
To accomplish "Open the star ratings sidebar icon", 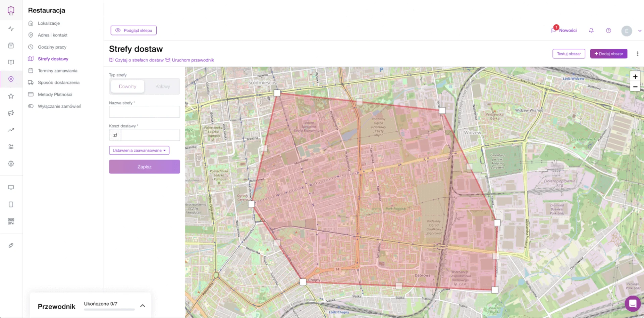I will [11, 96].
